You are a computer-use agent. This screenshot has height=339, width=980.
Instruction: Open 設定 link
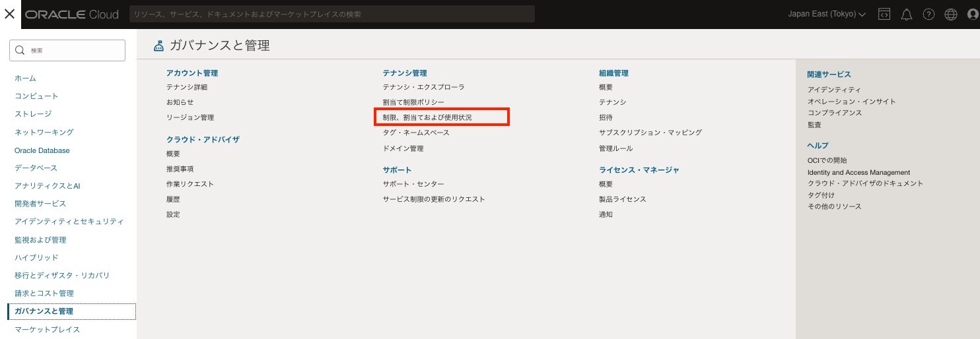point(173,214)
